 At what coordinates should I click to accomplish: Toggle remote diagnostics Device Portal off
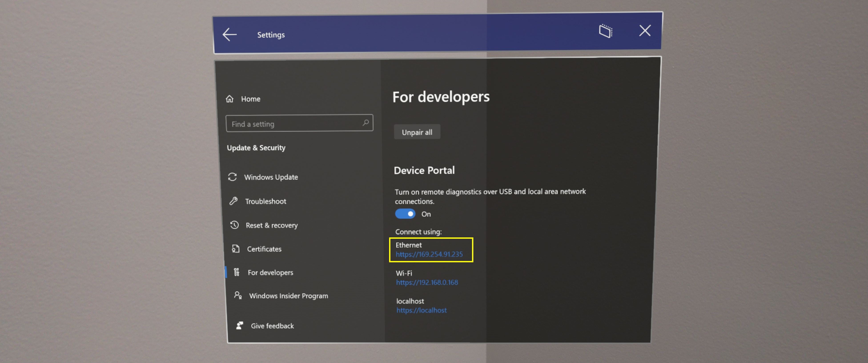pyautogui.click(x=405, y=214)
